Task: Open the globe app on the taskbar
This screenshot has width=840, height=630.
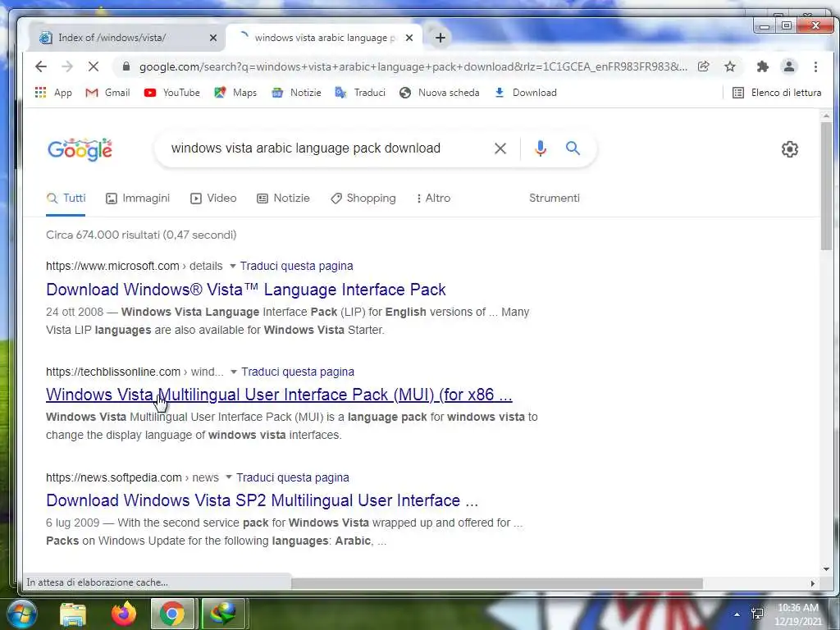Action: 223,614
